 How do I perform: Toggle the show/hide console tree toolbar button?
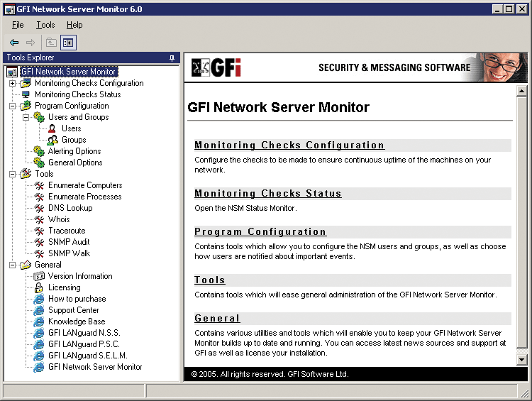click(x=68, y=43)
